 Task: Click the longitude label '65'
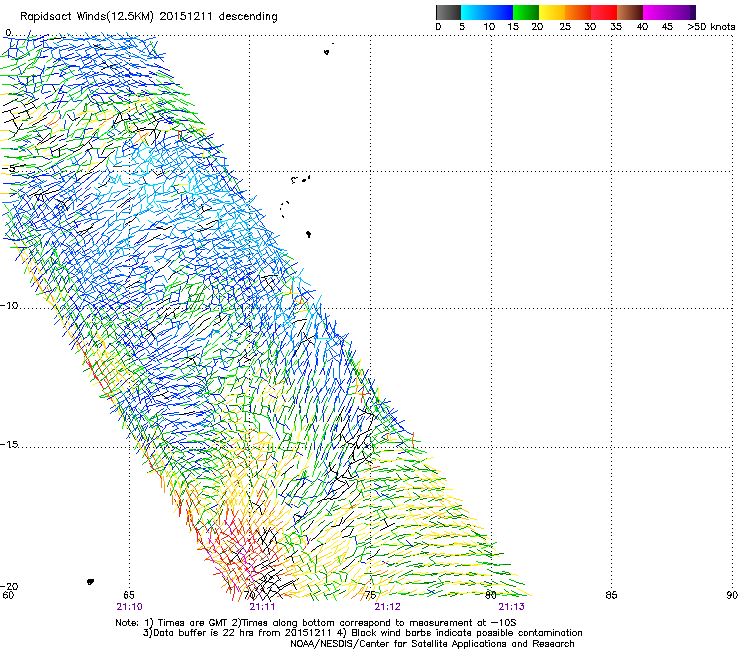tap(128, 595)
